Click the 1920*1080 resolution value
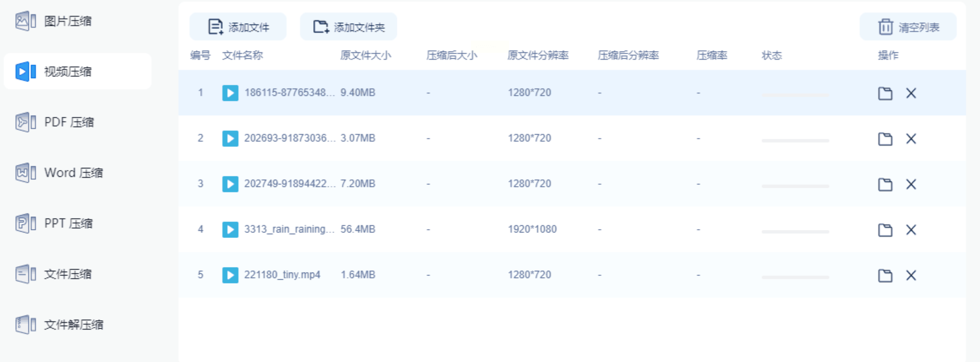 click(532, 229)
